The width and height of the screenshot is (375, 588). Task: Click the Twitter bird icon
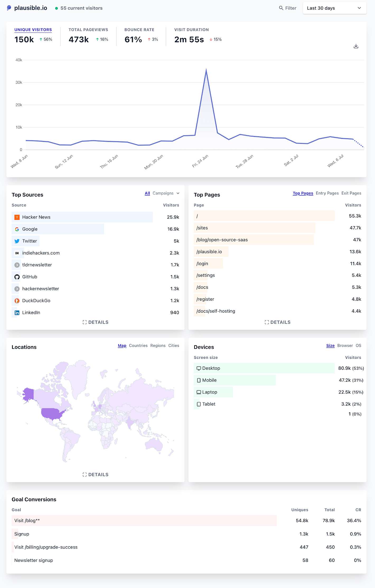(x=17, y=241)
